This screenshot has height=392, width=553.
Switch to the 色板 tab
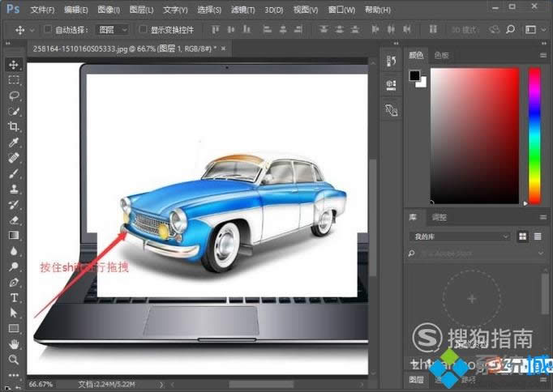442,55
